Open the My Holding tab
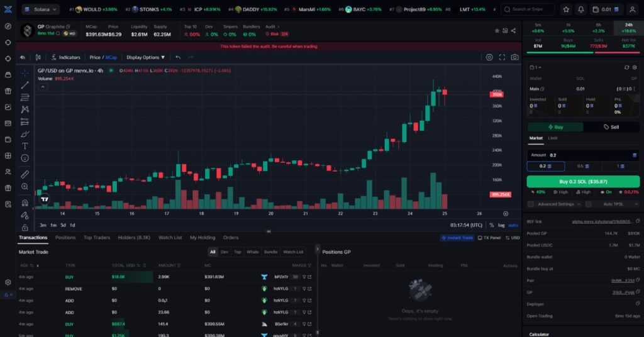Image resolution: width=644 pixels, height=337 pixels. pos(203,238)
